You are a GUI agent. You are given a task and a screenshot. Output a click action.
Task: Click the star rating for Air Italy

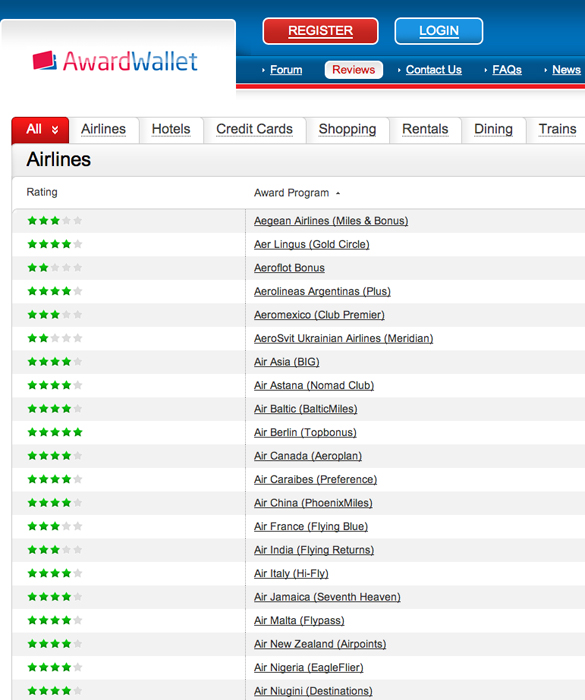click(55, 573)
